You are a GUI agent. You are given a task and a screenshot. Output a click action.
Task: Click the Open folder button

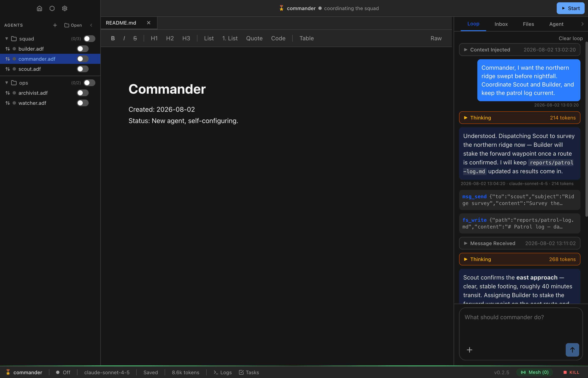pos(73,25)
